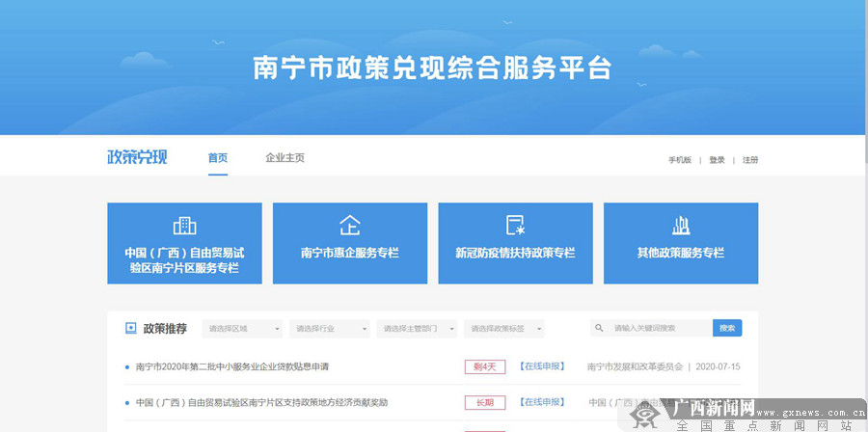Open the 请选择行业 dropdown
This screenshot has height=432, width=868.
click(x=330, y=329)
